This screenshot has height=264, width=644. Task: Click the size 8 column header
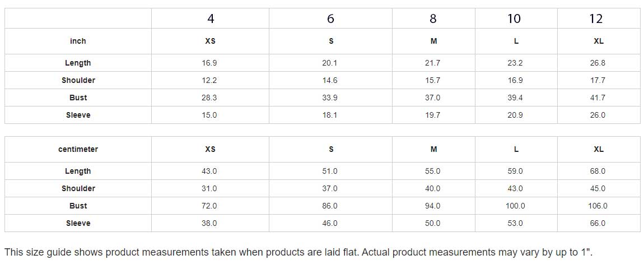click(x=433, y=18)
